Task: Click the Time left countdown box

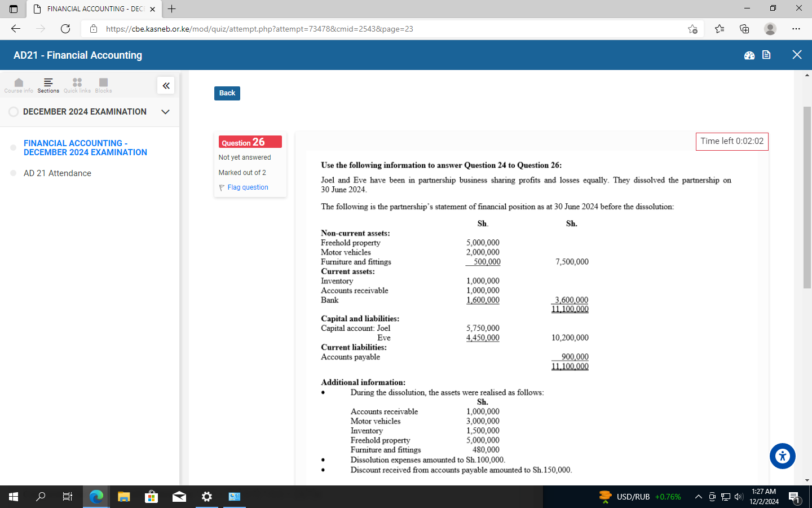Action: click(732, 141)
